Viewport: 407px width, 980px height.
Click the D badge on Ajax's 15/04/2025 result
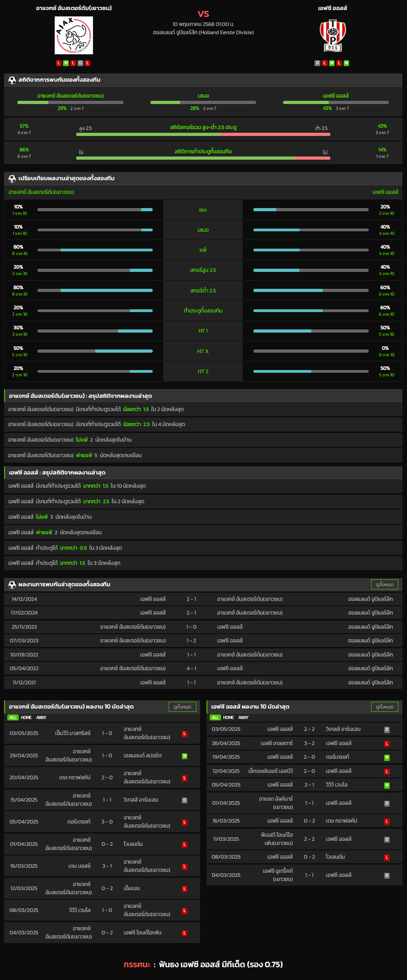point(185,800)
